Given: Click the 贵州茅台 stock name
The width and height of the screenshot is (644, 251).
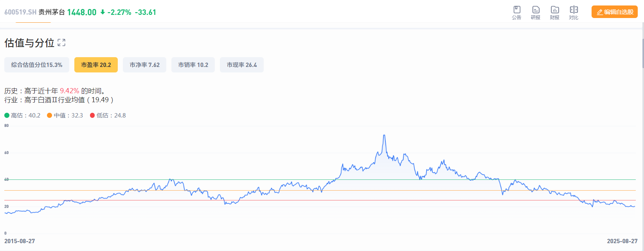Looking at the screenshot, I should [52, 12].
